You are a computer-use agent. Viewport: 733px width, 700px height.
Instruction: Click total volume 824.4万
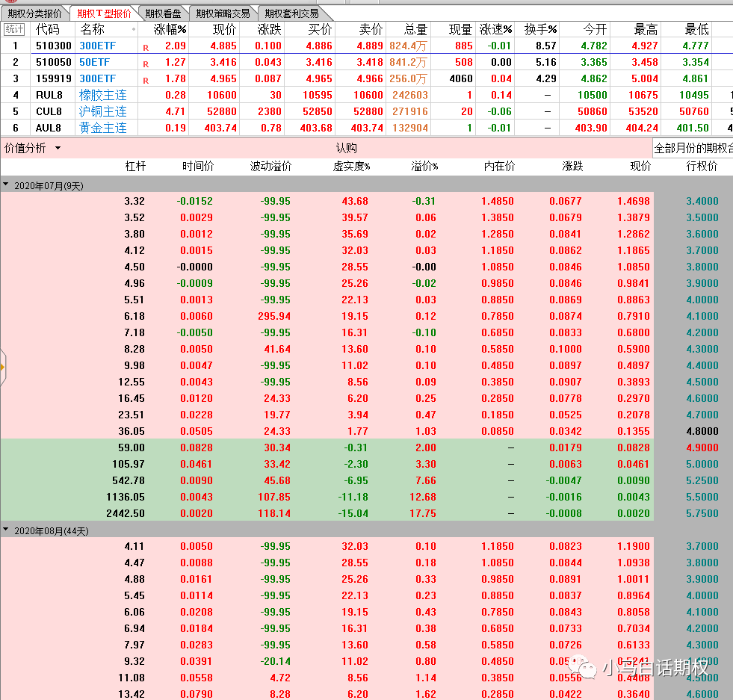click(408, 46)
